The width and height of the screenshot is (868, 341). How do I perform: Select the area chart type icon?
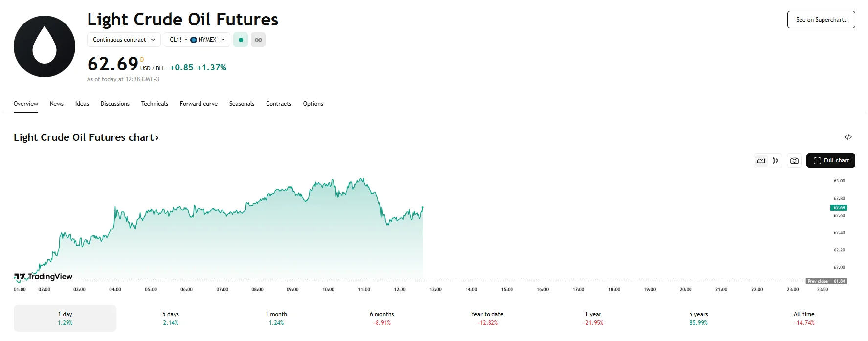[x=761, y=160]
